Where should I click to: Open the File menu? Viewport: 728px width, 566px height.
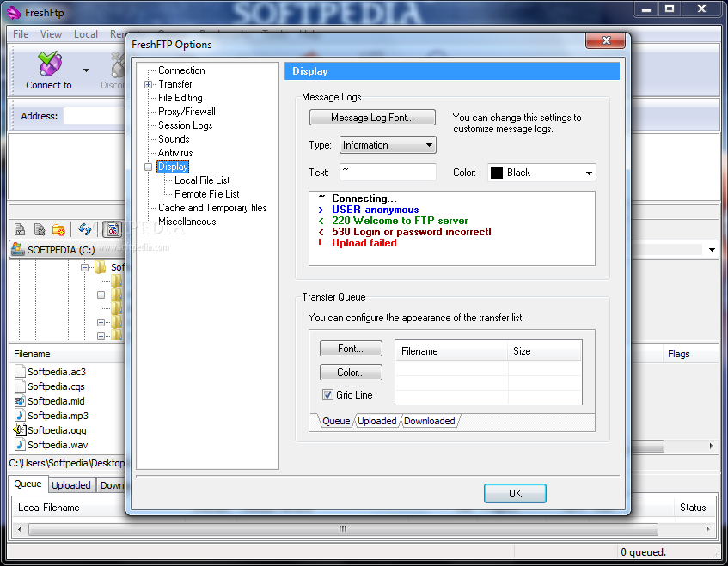tap(21, 34)
